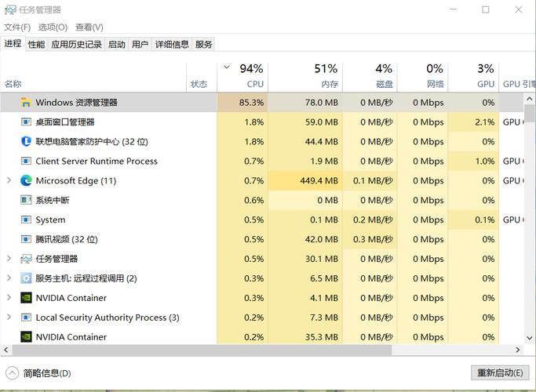
Task: Click the Client Server Runtime Process icon
Action: coord(26,161)
